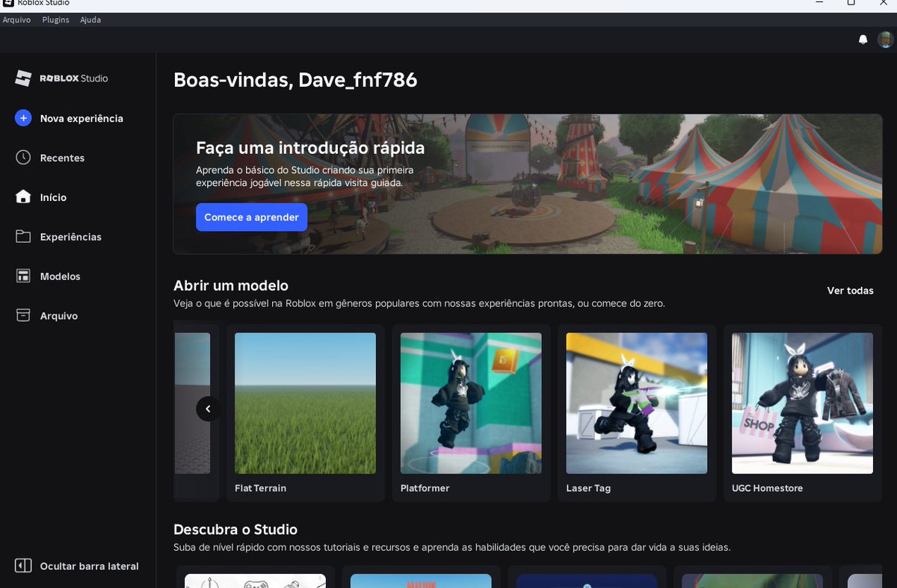Image resolution: width=897 pixels, height=588 pixels.
Task: Click the Comece a aprender button
Action: [251, 217]
